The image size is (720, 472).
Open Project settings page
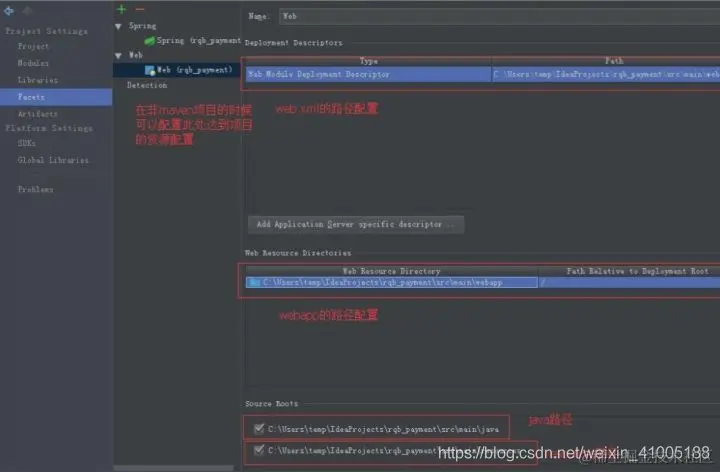pyautogui.click(x=33, y=46)
